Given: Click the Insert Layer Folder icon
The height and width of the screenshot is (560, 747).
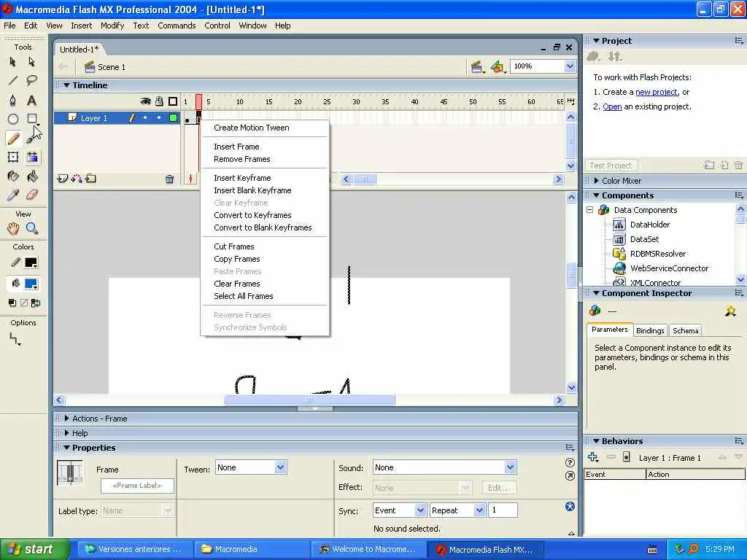Looking at the screenshot, I should tap(90, 179).
